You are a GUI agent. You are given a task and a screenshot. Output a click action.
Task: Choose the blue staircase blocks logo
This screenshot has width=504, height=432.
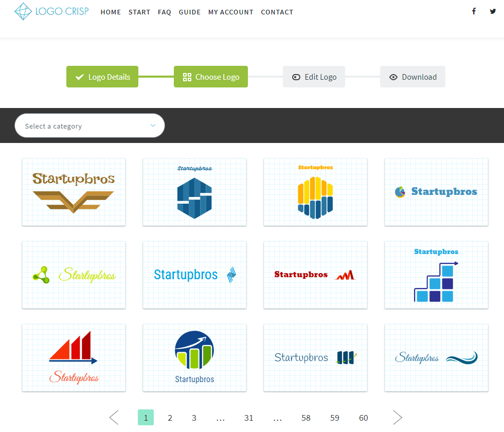[x=436, y=275]
